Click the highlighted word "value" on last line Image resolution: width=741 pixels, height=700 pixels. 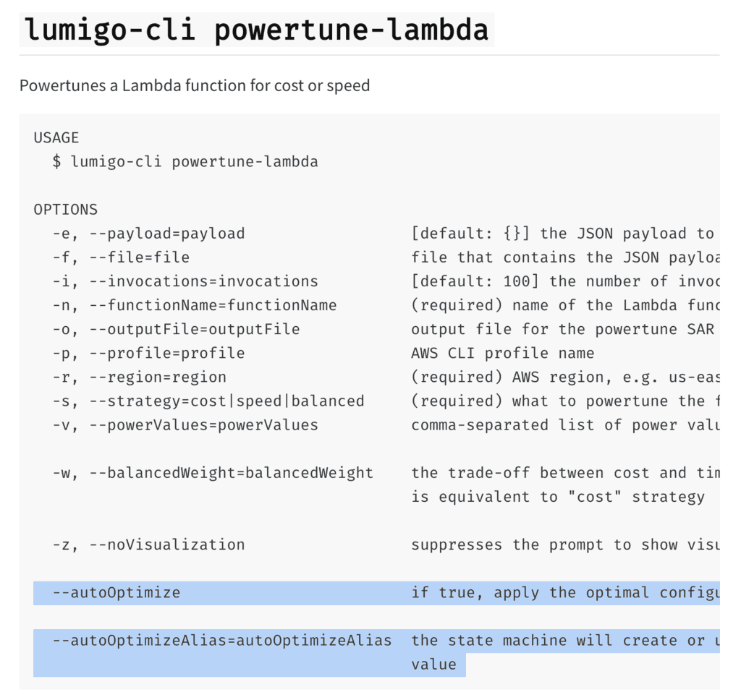pyautogui.click(x=434, y=665)
